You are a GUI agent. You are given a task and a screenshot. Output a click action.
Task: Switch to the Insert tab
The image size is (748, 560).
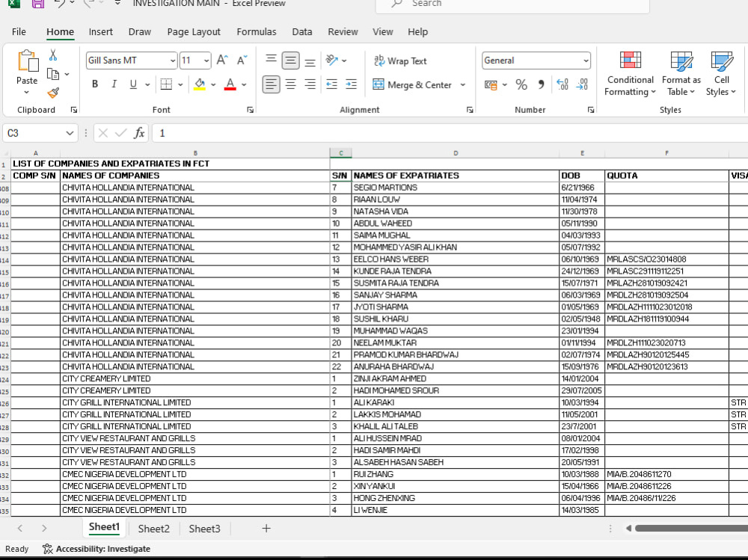101,31
